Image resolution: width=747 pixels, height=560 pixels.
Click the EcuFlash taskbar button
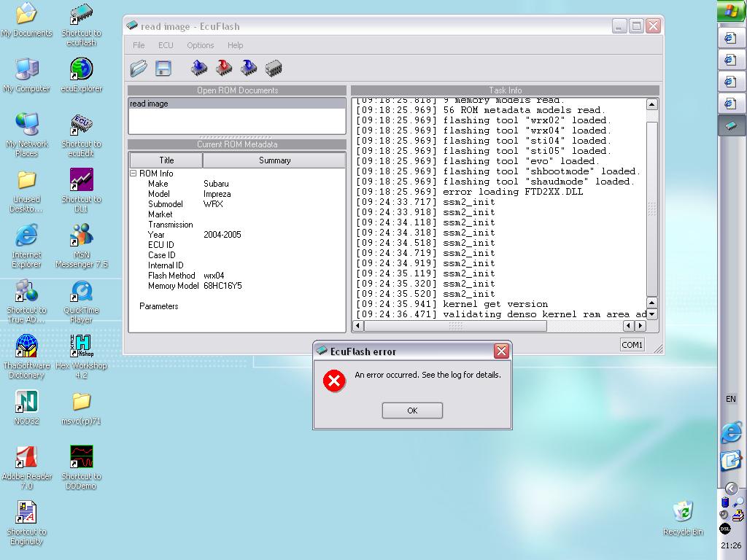click(732, 125)
